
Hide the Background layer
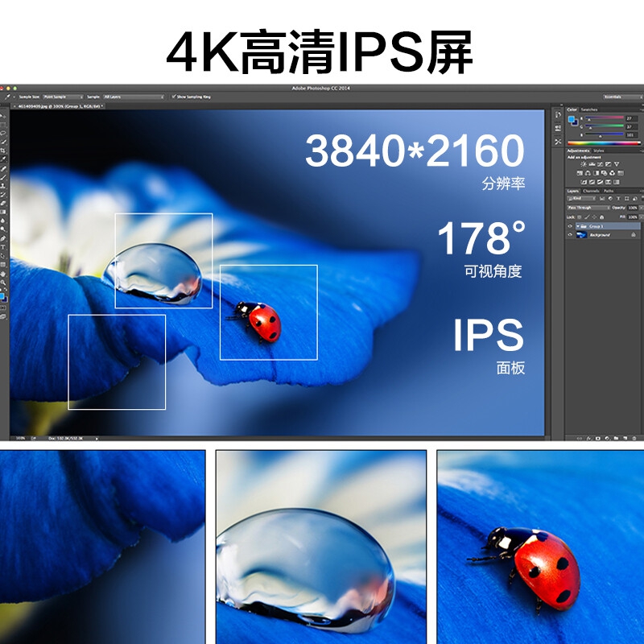(x=570, y=235)
